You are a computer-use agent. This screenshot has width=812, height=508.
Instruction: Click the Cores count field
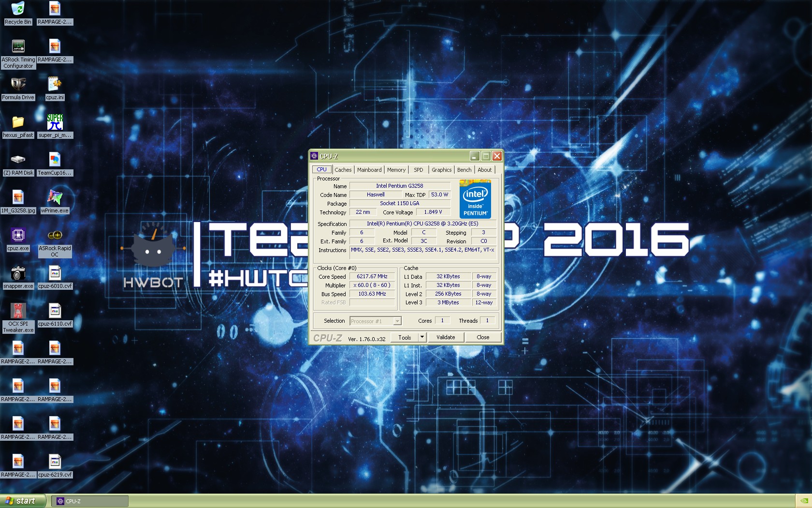tap(442, 320)
